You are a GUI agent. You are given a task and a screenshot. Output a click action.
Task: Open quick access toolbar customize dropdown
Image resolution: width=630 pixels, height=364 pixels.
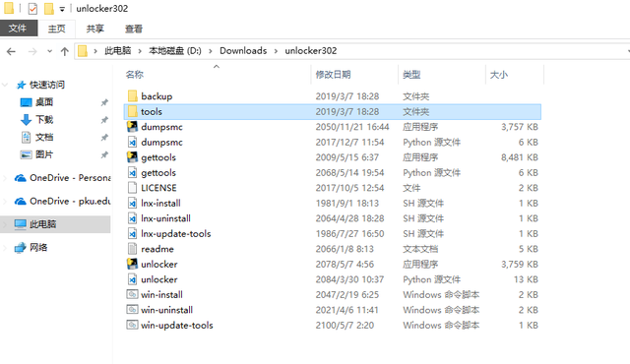click(x=62, y=9)
